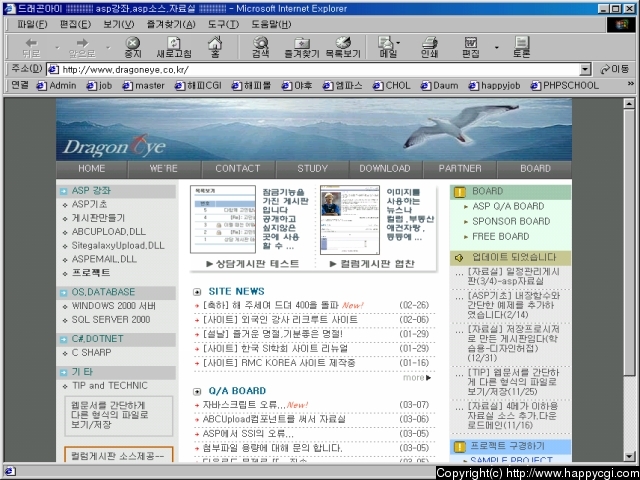Image resolution: width=640 pixels, height=480 pixels.
Task: Select the STUDY navigation tab
Action: tap(313, 169)
